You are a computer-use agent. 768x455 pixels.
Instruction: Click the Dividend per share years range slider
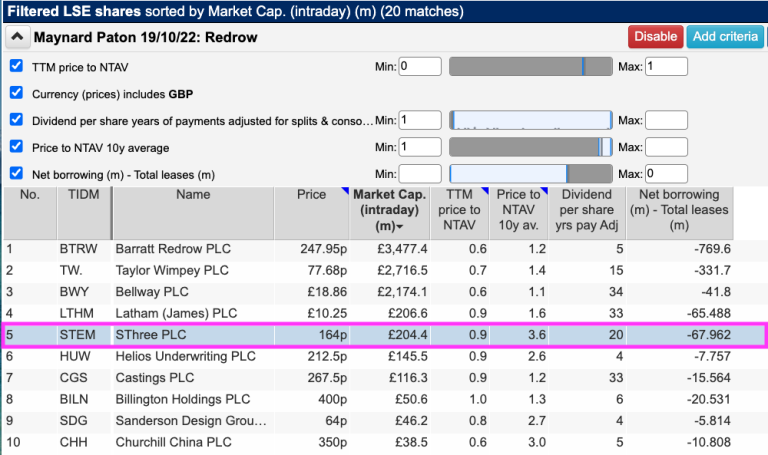[x=530, y=120]
